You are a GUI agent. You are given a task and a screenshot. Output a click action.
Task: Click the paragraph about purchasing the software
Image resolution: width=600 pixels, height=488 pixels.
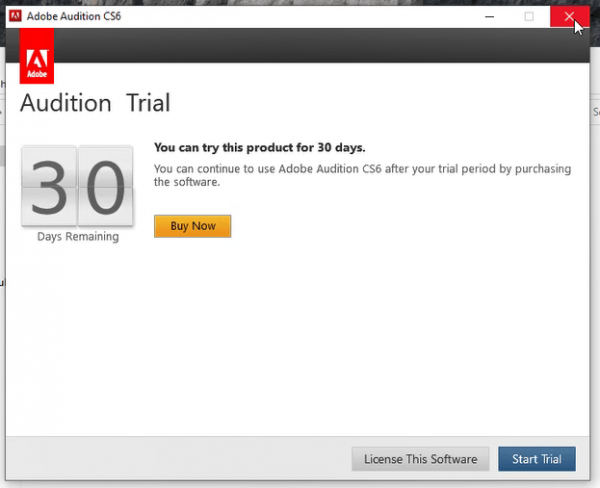pos(362,176)
